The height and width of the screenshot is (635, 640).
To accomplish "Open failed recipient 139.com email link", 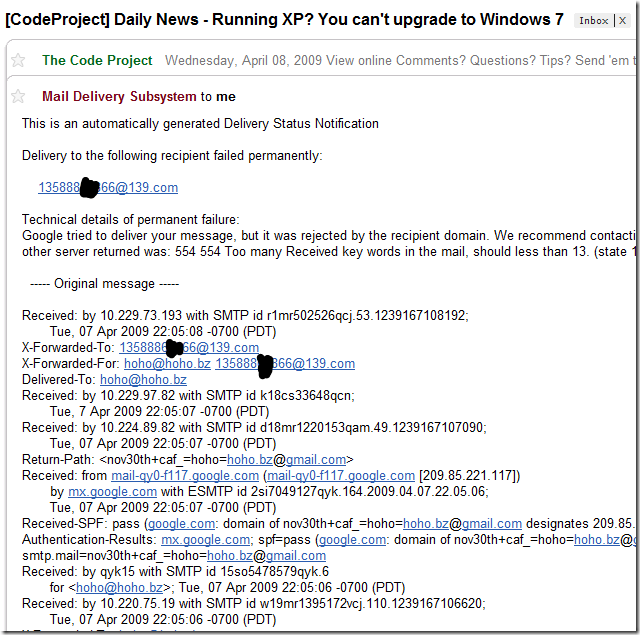I will click(108, 187).
